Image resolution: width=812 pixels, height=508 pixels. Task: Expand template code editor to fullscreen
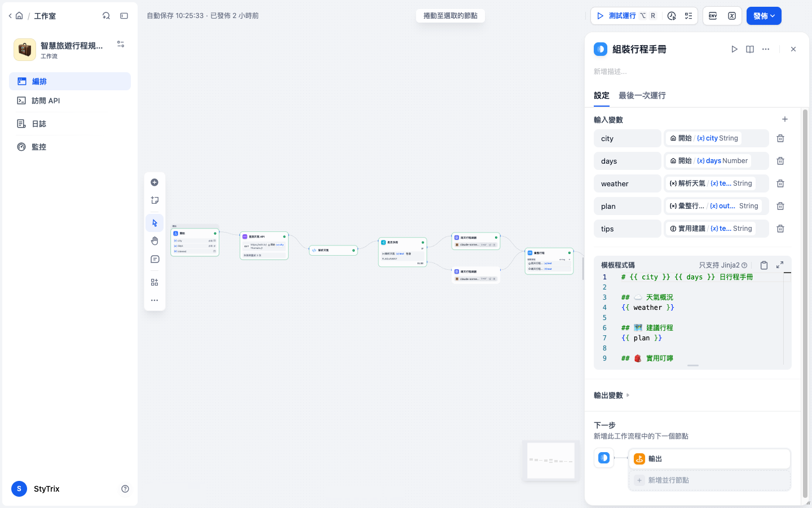(x=780, y=265)
